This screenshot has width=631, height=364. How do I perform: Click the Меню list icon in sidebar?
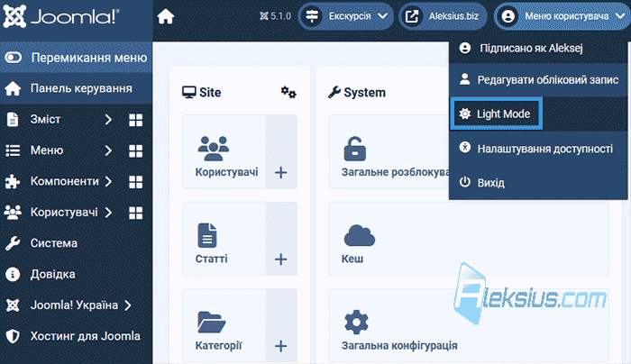coord(13,150)
